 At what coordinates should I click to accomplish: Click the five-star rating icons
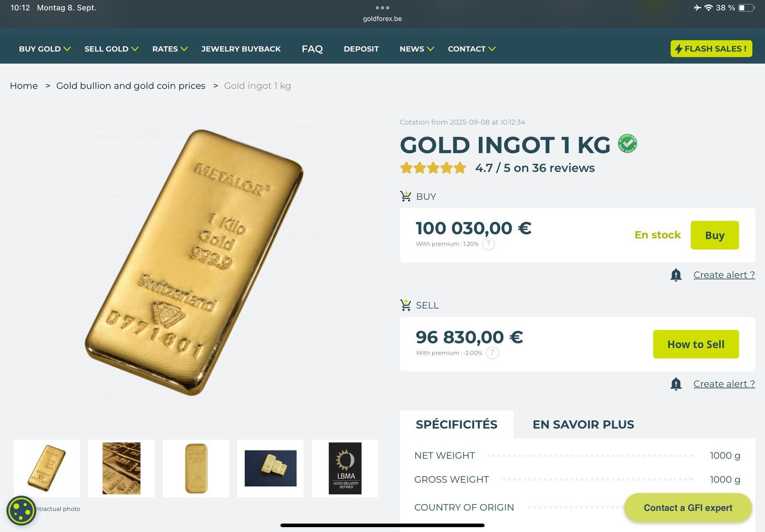pos(433,168)
